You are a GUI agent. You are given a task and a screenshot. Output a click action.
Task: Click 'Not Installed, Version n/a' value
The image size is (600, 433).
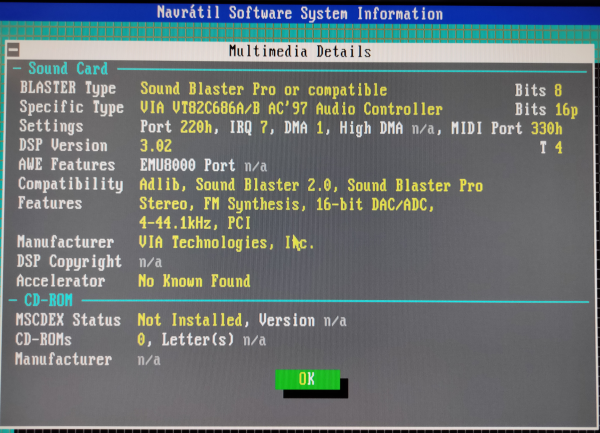click(242, 320)
